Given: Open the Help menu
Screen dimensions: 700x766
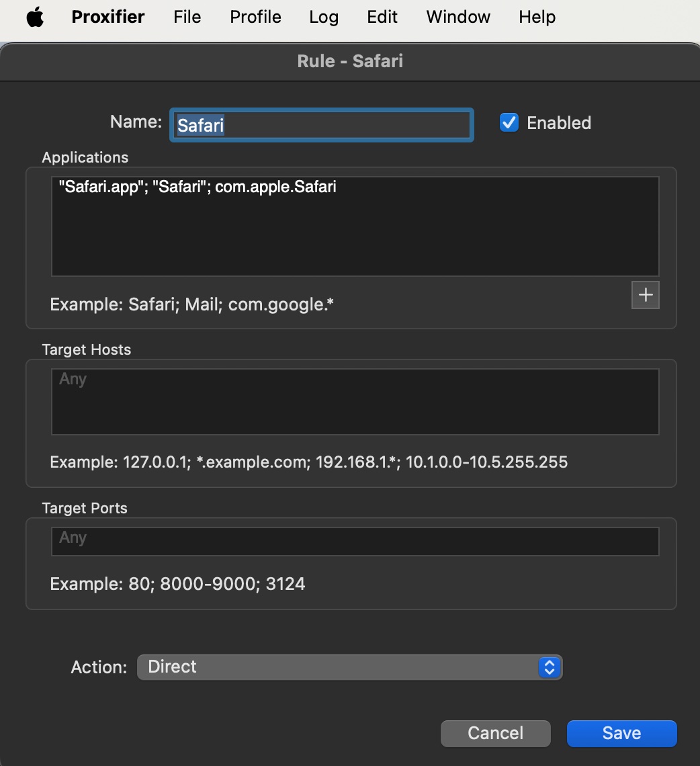Looking at the screenshot, I should [537, 17].
